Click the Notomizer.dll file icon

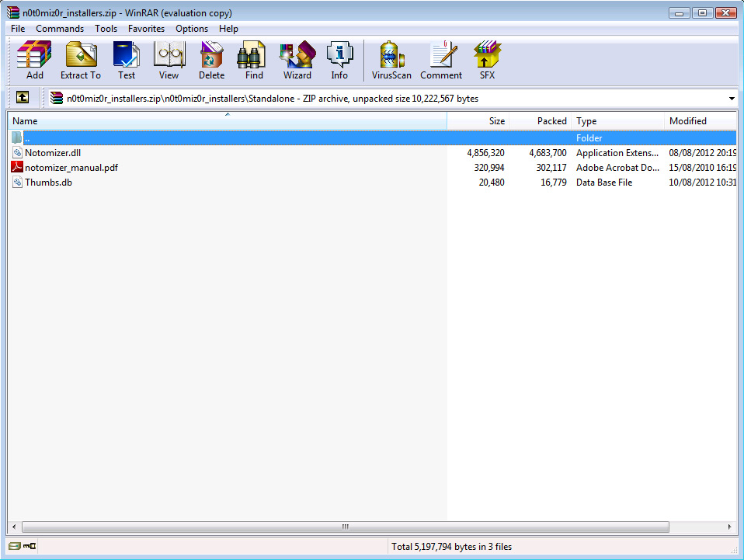click(18, 153)
